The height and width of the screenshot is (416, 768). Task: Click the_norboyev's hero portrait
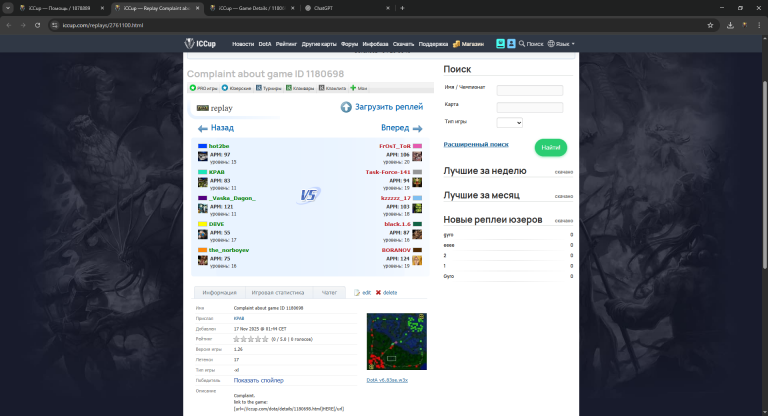pyautogui.click(x=203, y=260)
